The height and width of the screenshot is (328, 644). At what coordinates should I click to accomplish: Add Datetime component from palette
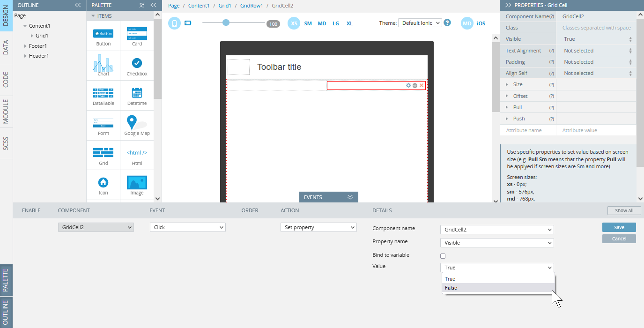(137, 96)
